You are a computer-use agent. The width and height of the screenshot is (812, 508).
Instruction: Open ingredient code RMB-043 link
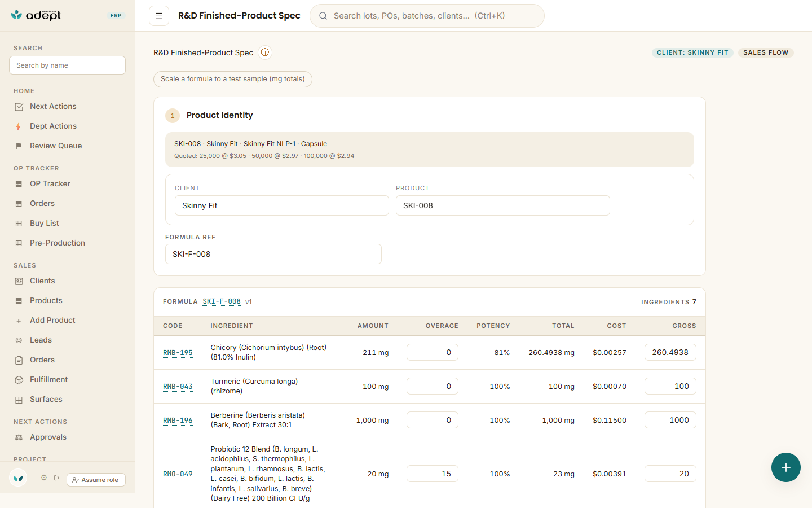tap(178, 387)
